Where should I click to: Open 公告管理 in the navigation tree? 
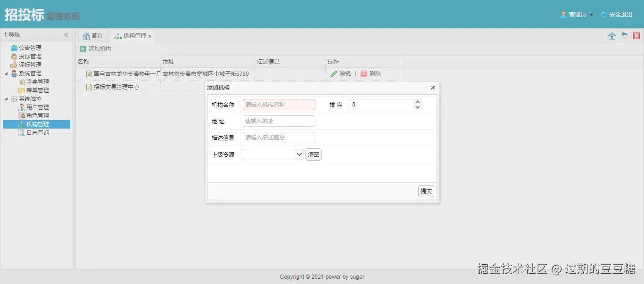(x=30, y=48)
